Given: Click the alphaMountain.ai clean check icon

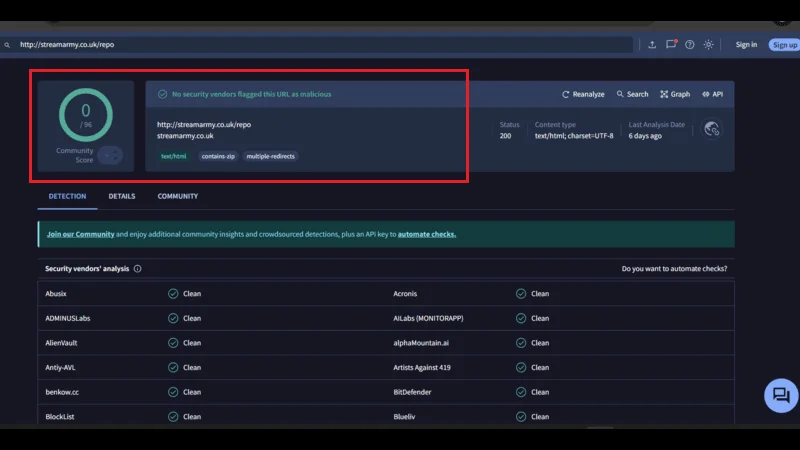Looking at the screenshot, I should [x=521, y=343].
